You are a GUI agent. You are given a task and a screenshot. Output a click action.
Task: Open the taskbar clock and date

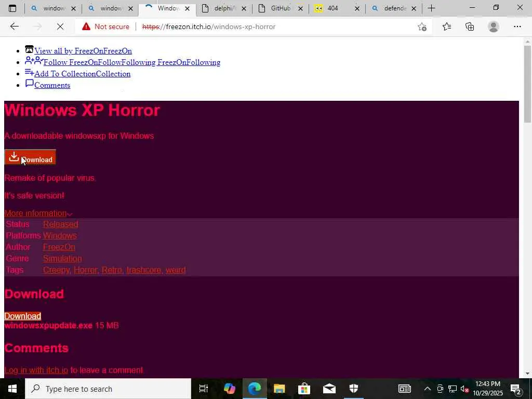pyautogui.click(x=488, y=389)
